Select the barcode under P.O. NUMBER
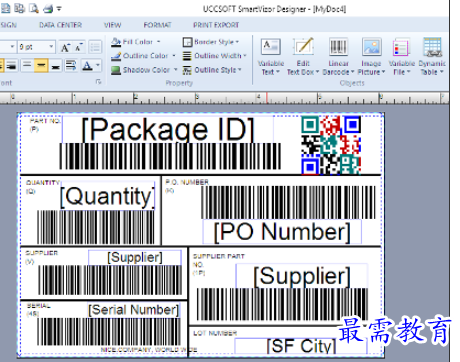The height and width of the screenshot is (362, 460). tap(288, 202)
